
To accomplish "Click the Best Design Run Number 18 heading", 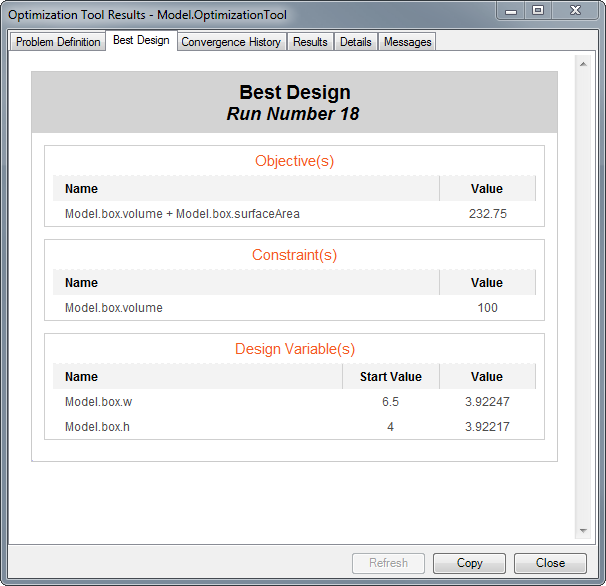I will click(294, 103).
